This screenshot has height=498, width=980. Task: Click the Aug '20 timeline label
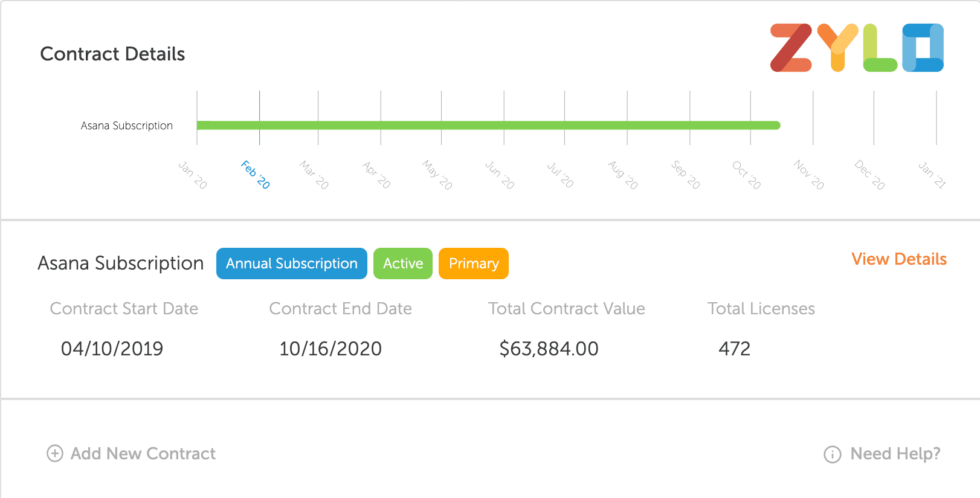[x=623, y=175]
